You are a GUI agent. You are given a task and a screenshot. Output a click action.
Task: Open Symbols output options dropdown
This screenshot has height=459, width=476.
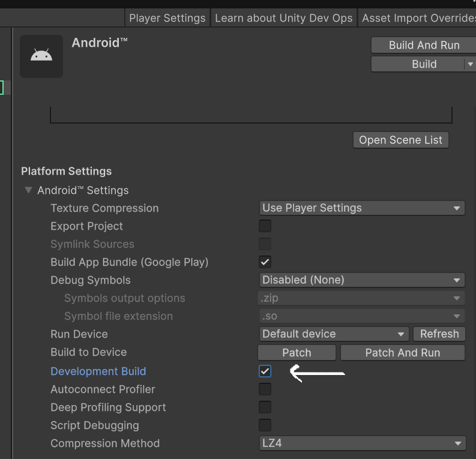click(362, 298)
